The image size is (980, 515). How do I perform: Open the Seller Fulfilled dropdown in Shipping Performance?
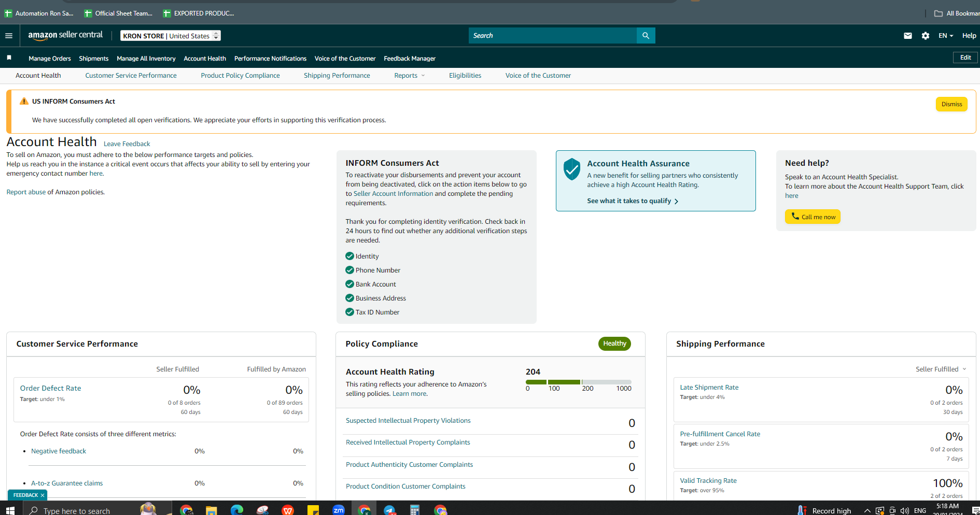pyautogui.click(x=941, y=369)
